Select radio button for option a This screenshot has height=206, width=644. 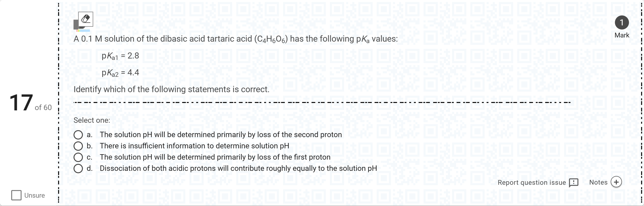(78, 135)
